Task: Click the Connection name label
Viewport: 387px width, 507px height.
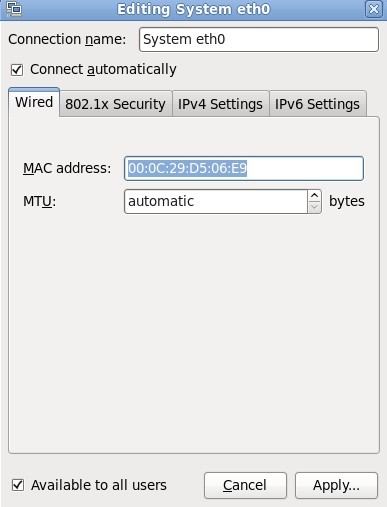Action: click(67, 39)
